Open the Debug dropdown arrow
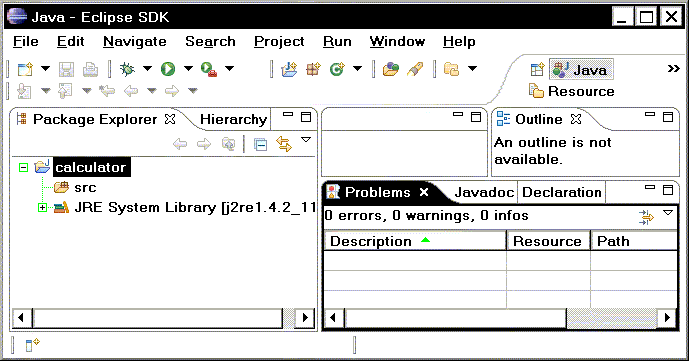689x361 pixels. click(x=148, y=69)
